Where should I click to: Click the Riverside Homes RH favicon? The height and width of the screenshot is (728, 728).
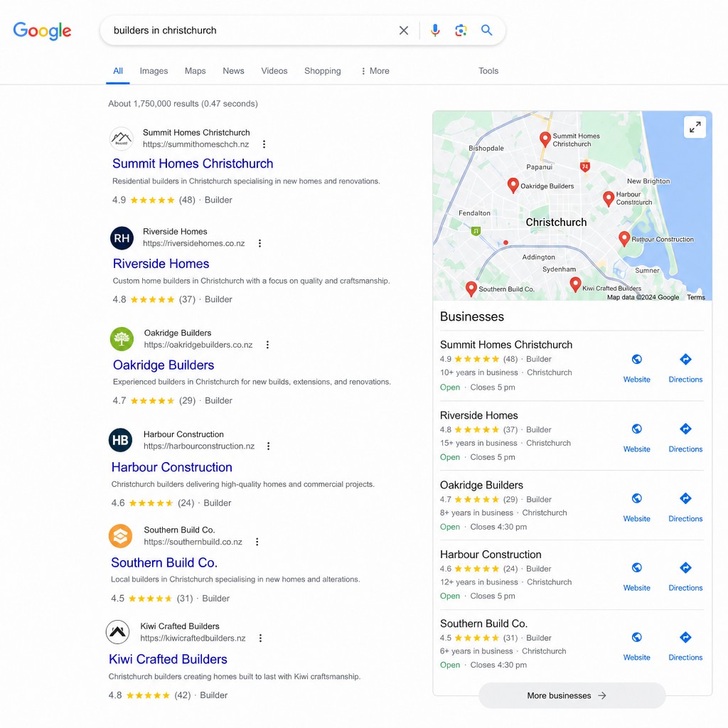pos(122,238)
